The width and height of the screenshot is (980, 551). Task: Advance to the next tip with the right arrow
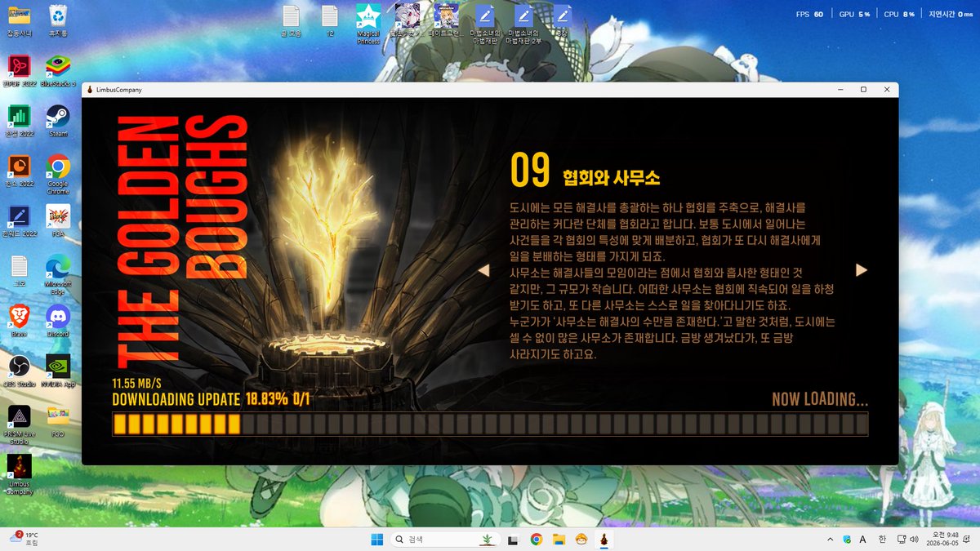point(861,270)
